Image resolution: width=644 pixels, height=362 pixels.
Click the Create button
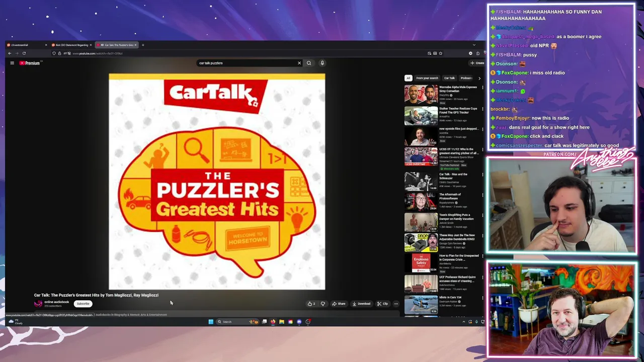tap(477, 63)
